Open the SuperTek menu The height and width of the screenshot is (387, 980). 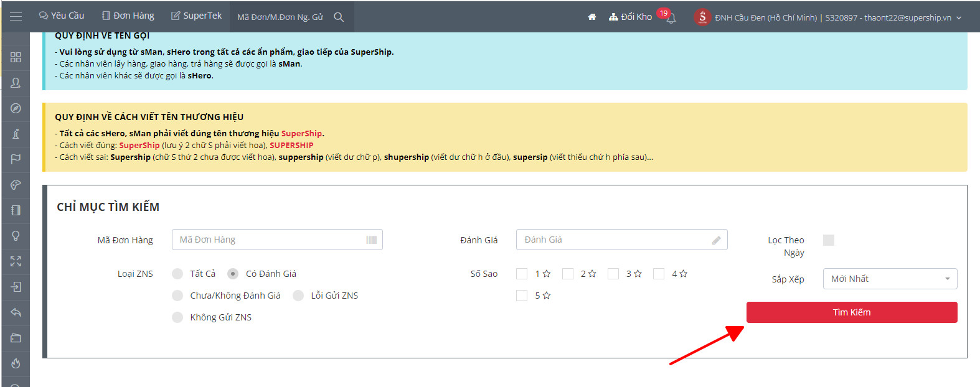(197, 16)
